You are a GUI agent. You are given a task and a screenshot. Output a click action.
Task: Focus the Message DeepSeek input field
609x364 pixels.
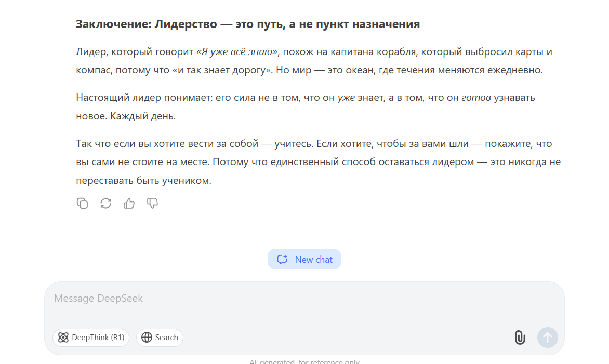point(304,299)
